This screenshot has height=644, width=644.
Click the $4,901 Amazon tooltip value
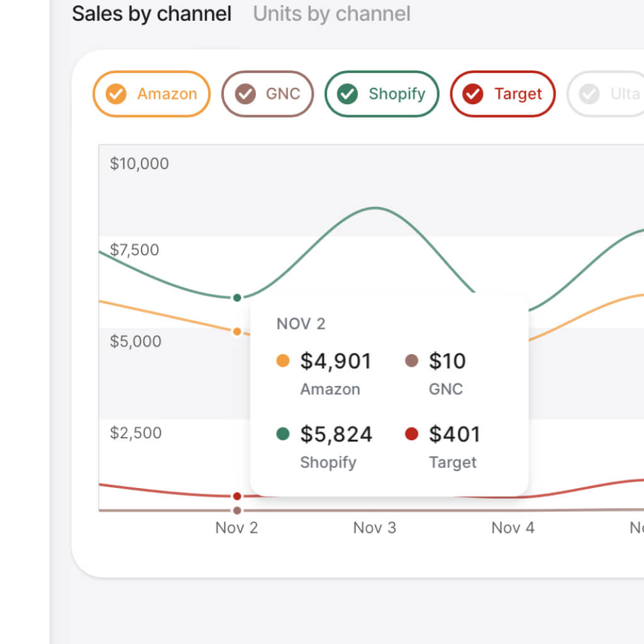click(336, 362)
